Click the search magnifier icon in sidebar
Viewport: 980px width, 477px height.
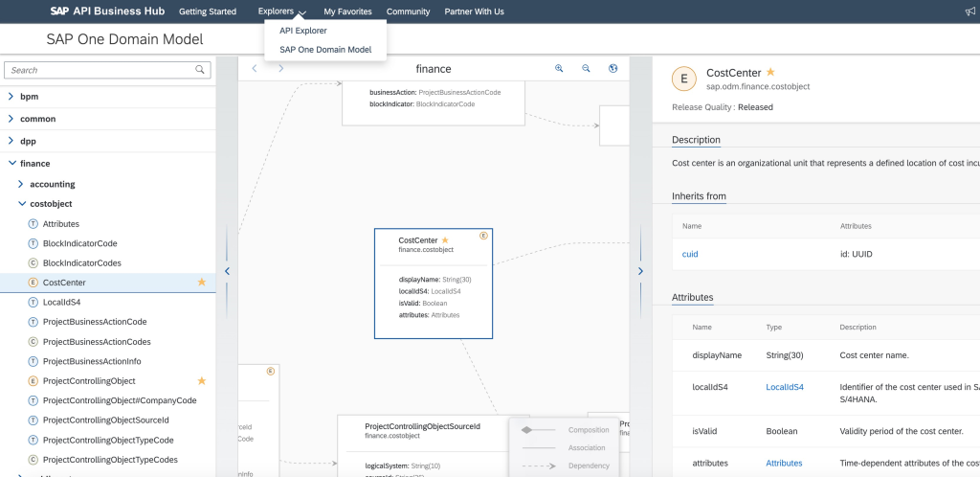click(x=200, y=70)
